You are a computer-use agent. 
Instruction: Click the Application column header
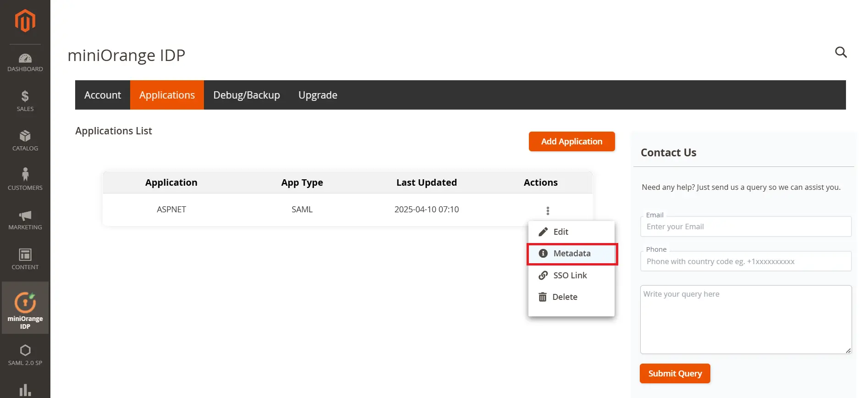[171, 182]
